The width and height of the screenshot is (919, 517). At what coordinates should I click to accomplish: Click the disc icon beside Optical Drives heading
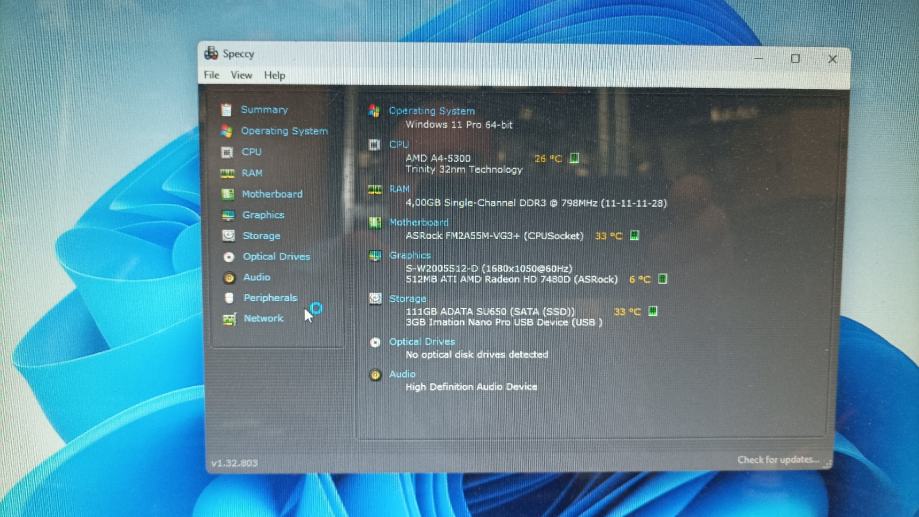click(x=375, y=342)
